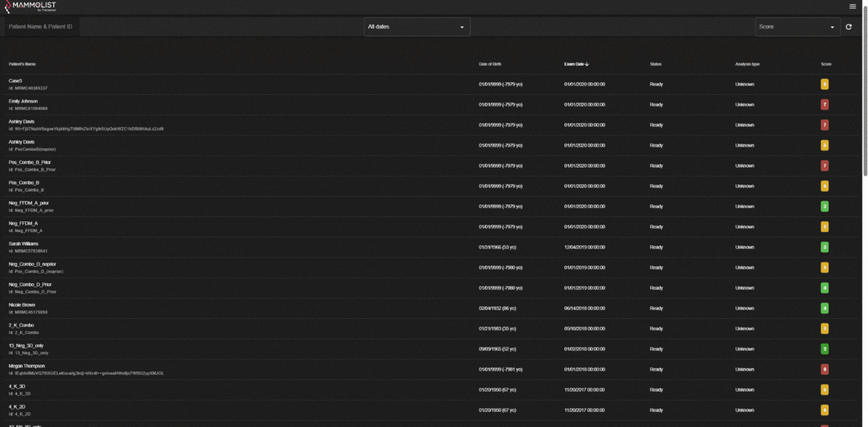Sort by Patient's Name column header

pos(22,64)
